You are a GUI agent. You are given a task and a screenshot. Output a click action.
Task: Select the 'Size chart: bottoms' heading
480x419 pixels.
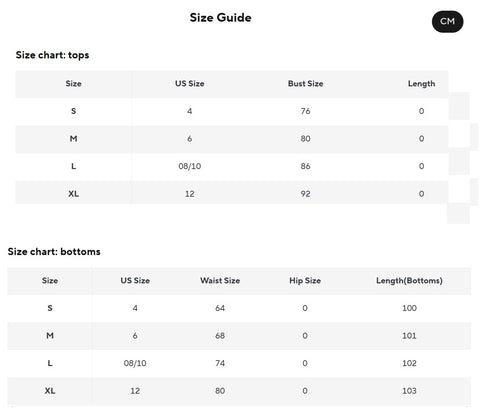pyautogui.click(x=54, y=252)
